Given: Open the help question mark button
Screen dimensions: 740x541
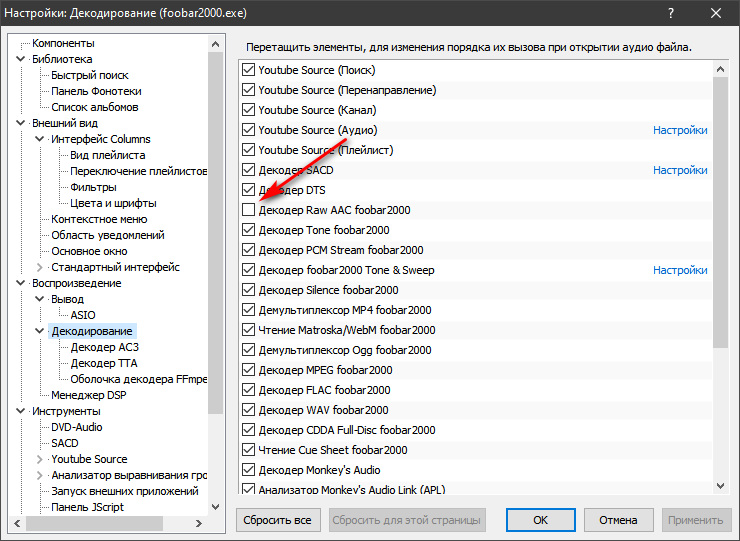Looking at the screenshot, I should pos(671,13).
